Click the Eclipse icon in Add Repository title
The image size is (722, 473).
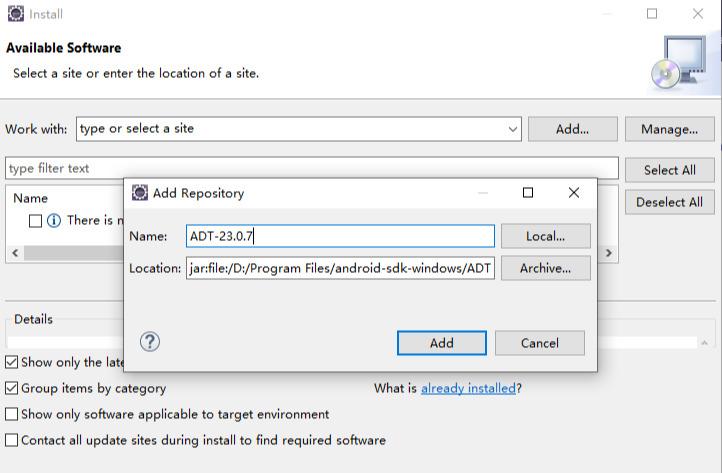click(140, 193)
